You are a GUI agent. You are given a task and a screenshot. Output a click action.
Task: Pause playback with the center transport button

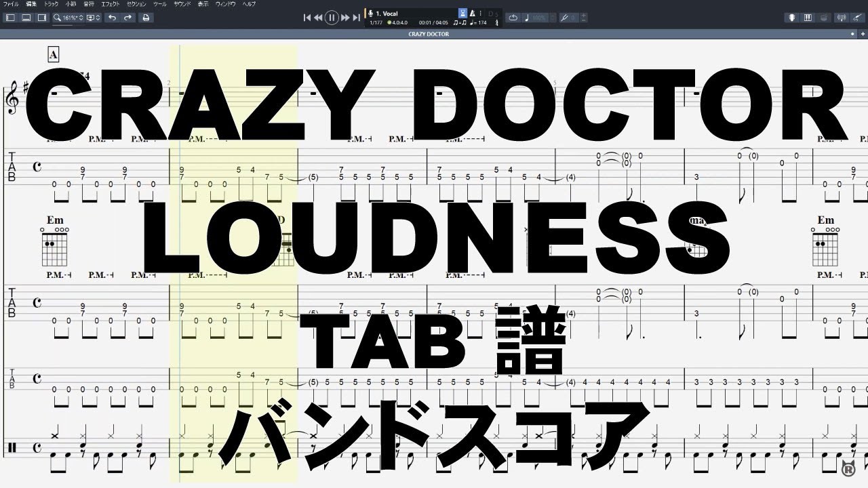coord(332,18)
